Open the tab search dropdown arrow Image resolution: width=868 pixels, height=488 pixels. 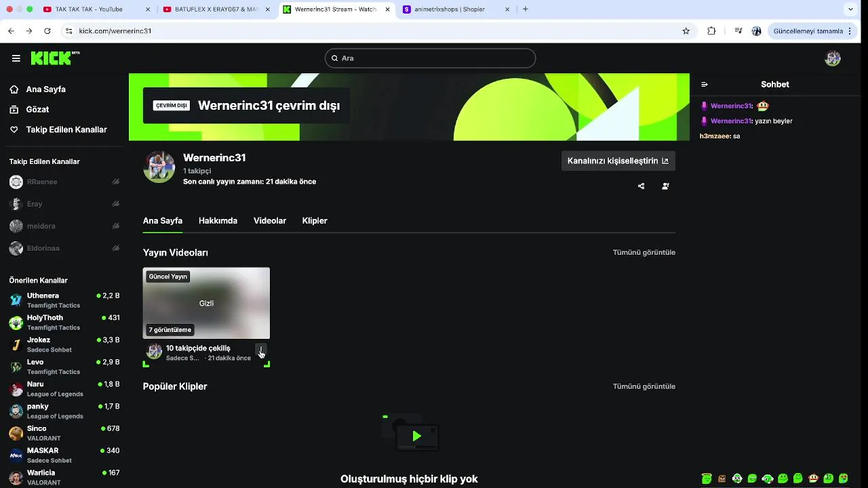(x=850, y=9)
